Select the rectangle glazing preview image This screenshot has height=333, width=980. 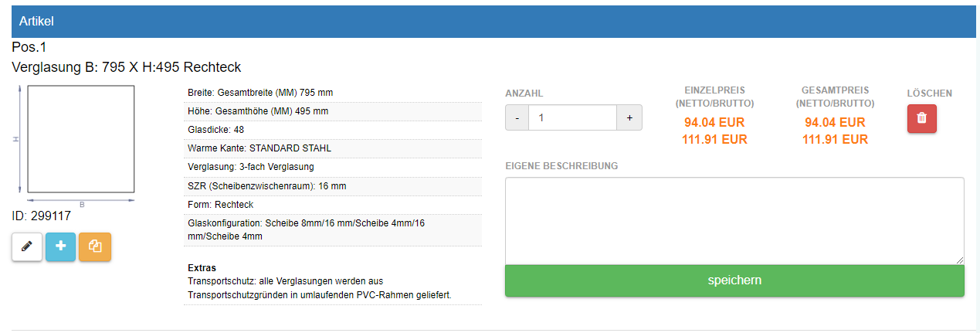coord(80,139)
